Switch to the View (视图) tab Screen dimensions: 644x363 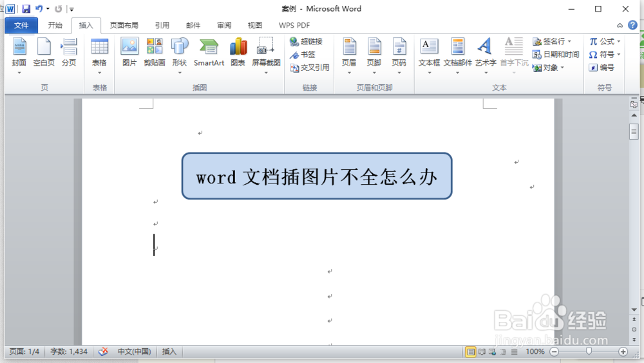(255, 26)
